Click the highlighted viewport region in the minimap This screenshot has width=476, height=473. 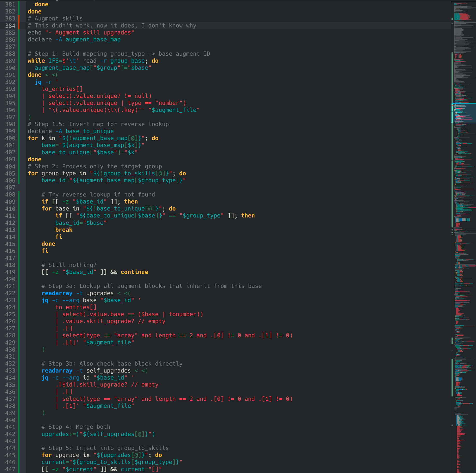tap(464, 113)
